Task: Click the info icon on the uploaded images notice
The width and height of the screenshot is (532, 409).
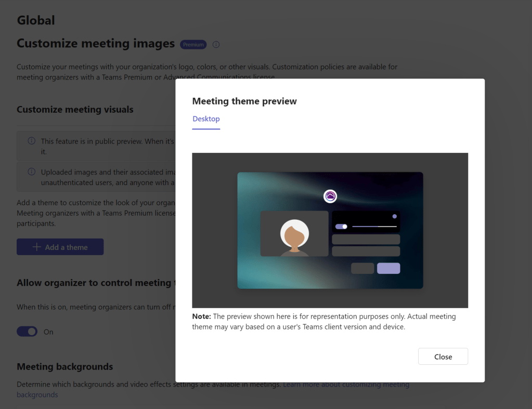Action: (x=31, y=171)
